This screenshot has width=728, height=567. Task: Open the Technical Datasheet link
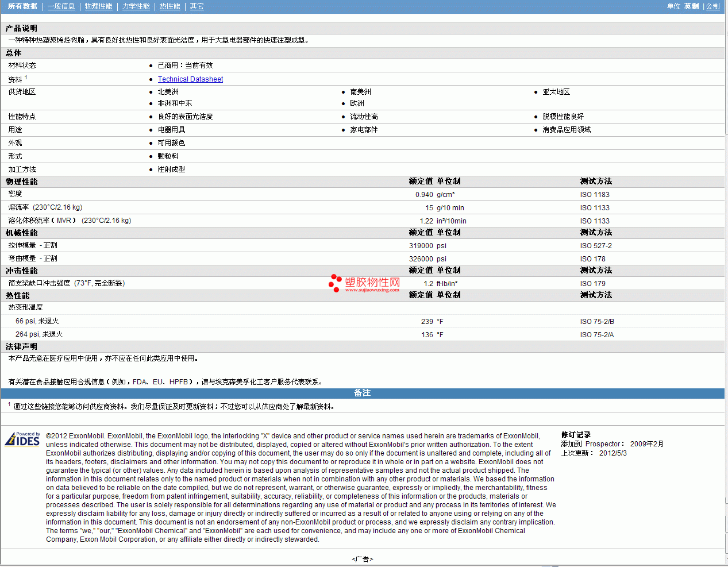pyautogui.click(x=190, y=79)
